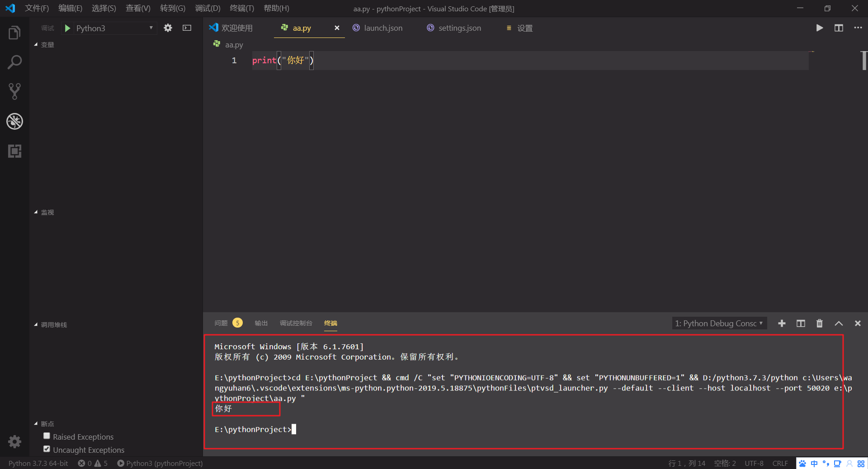The height and width of the screenshot is (469, 868).
Task: Open launch.json via debug gear icon
Action: click(x=168, y=28)
